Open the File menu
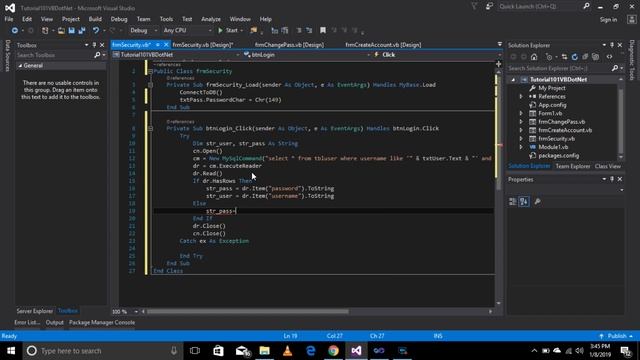Image resolution: width=640 pixels, height=360 pixels. (x=9, y=19)
